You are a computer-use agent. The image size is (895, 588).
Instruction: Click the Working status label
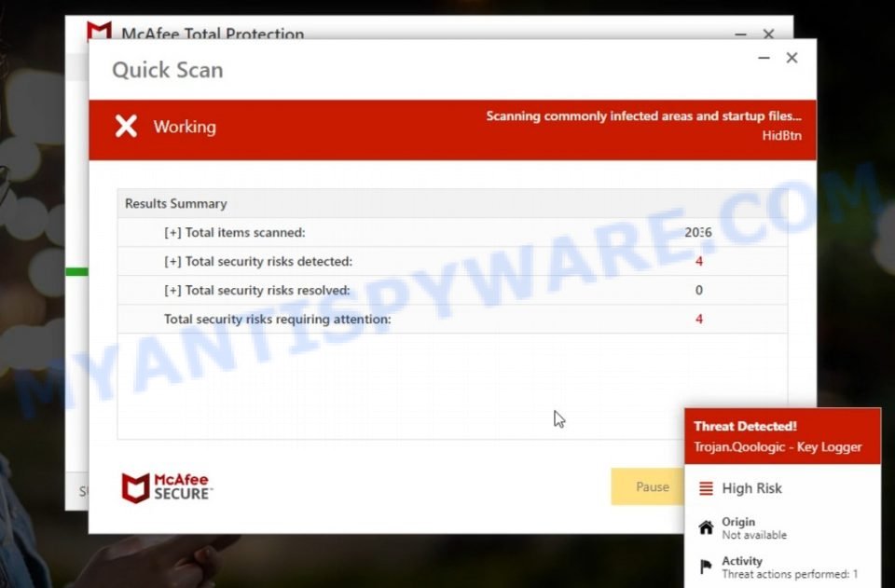185,127
